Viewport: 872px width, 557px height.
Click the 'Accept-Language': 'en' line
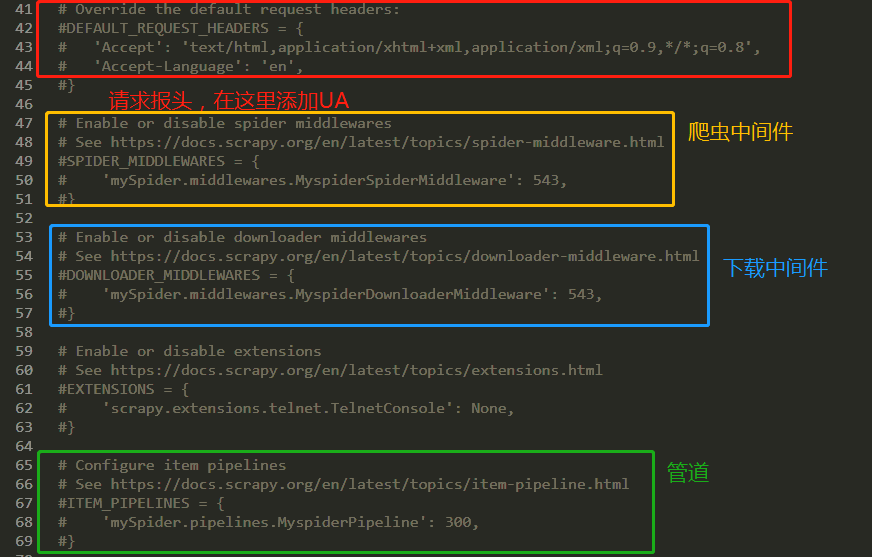pyautogui.click(x=181, y=67)
